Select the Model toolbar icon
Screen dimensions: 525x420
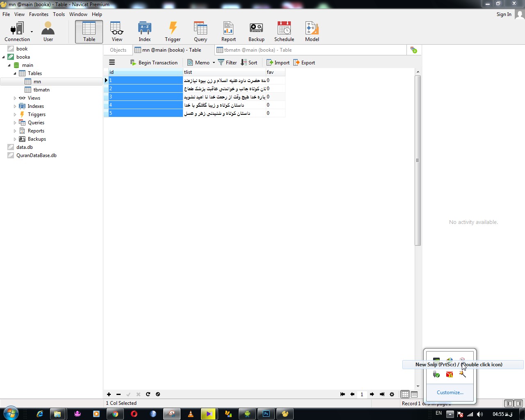point(312,32)
